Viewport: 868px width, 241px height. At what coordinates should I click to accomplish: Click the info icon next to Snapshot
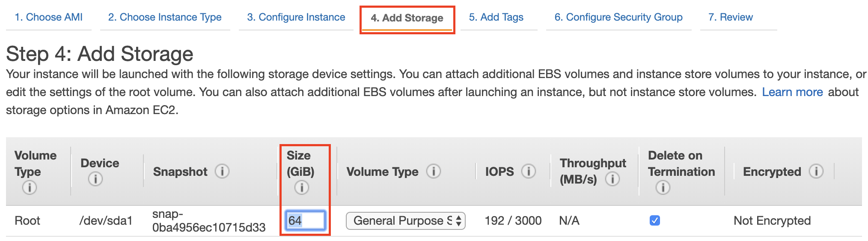pos(222,171)
